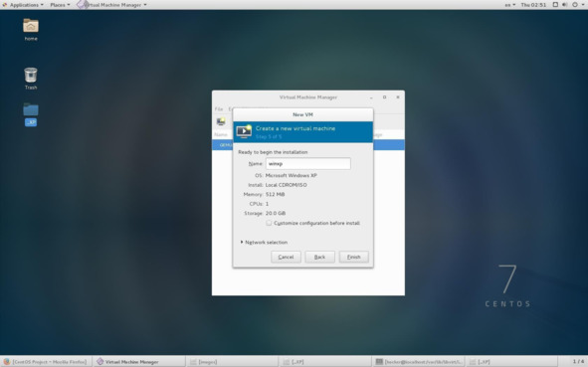
Task: Click the new virtual machine toolbar icon
Action: [x=221, y=121]
